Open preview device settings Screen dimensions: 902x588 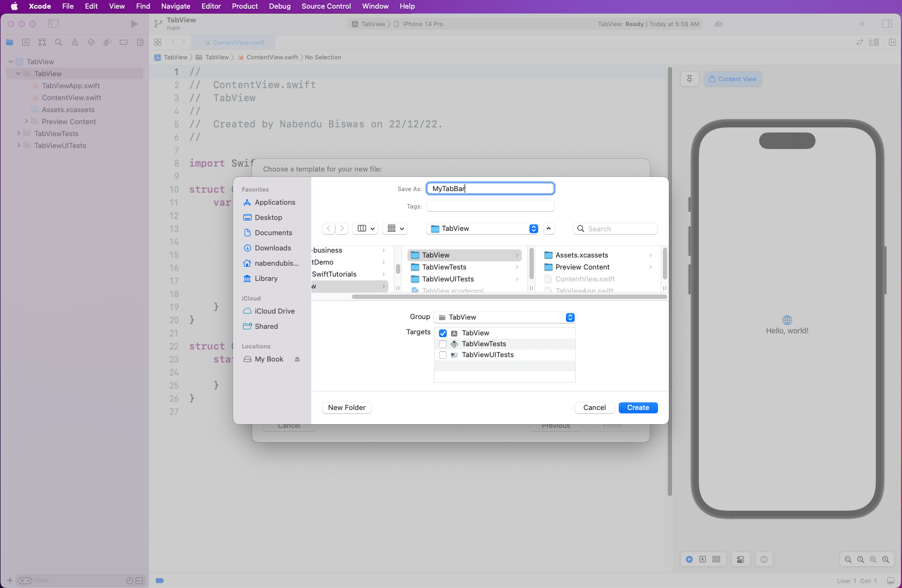click(740, 560)
